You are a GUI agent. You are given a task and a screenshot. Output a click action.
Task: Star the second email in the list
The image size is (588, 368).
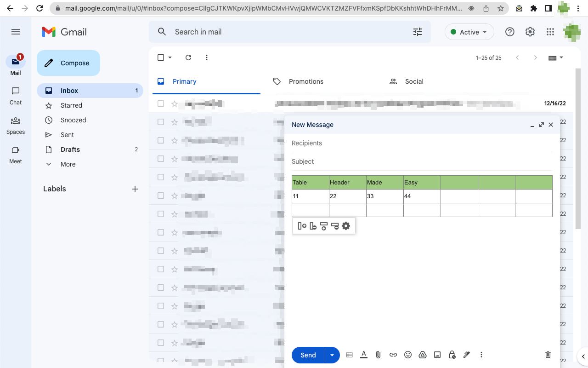point(175,122)
